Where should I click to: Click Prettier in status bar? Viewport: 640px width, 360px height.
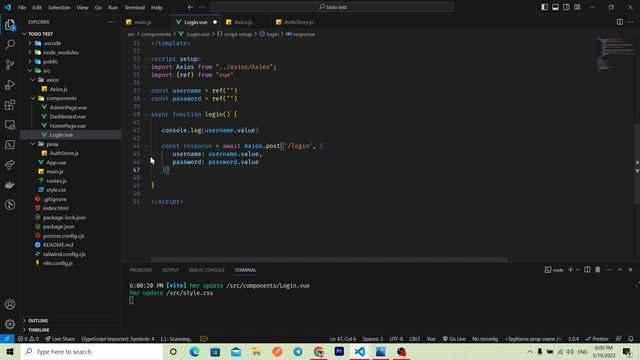[x=597, y=339]
